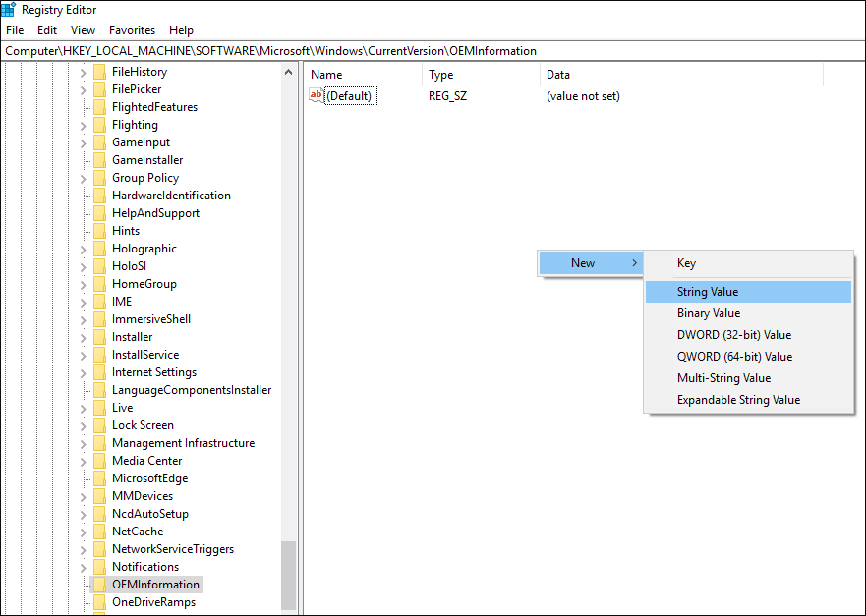
Task: Expand the Notifications key
Action: pyautogui.click(x=83, y=568)
